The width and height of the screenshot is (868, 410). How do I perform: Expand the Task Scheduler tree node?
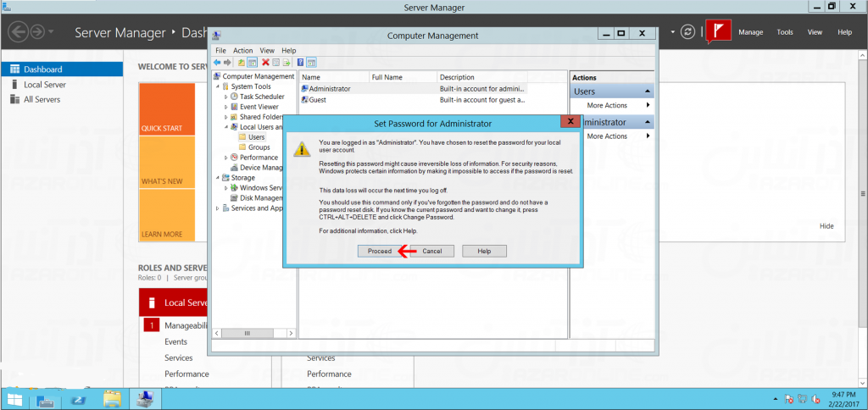pyautogui.click(x=225, y=97)
